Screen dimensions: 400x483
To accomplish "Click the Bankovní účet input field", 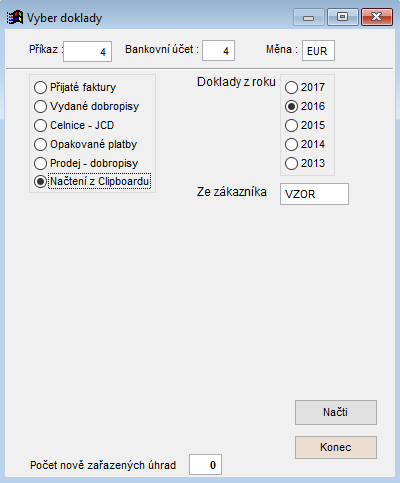I will (x=218, y=51).
